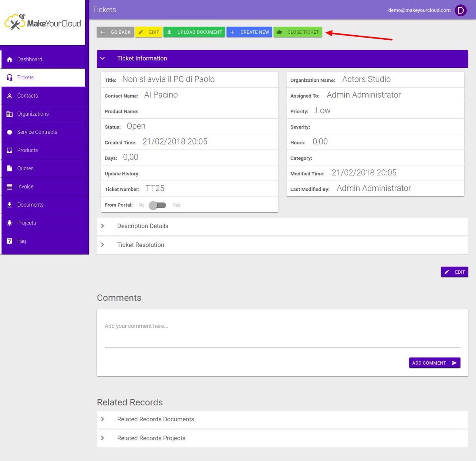Screen dimensions: 476x461
Task: Toggle the From Portal switch
Action: [x=157, y=205]
